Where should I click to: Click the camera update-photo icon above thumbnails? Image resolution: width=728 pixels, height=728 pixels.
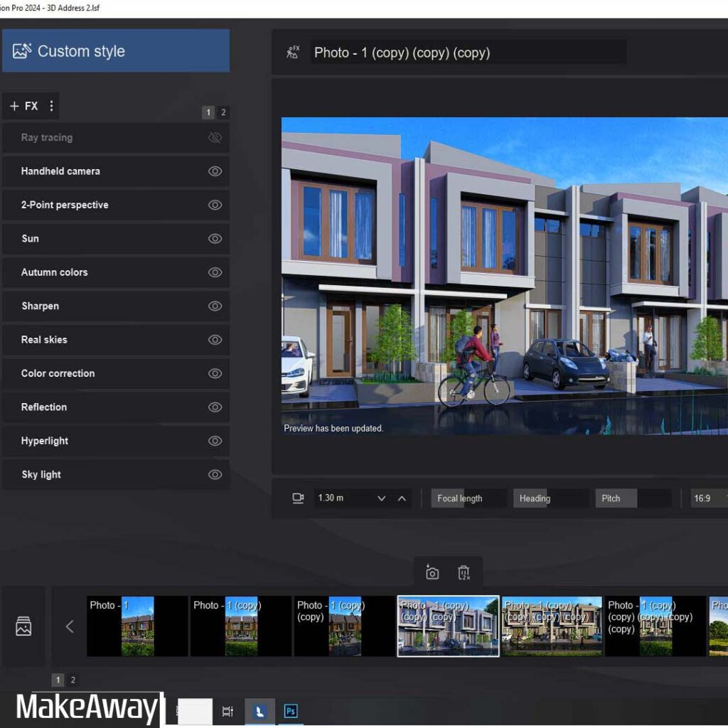(x=432, y=573)
